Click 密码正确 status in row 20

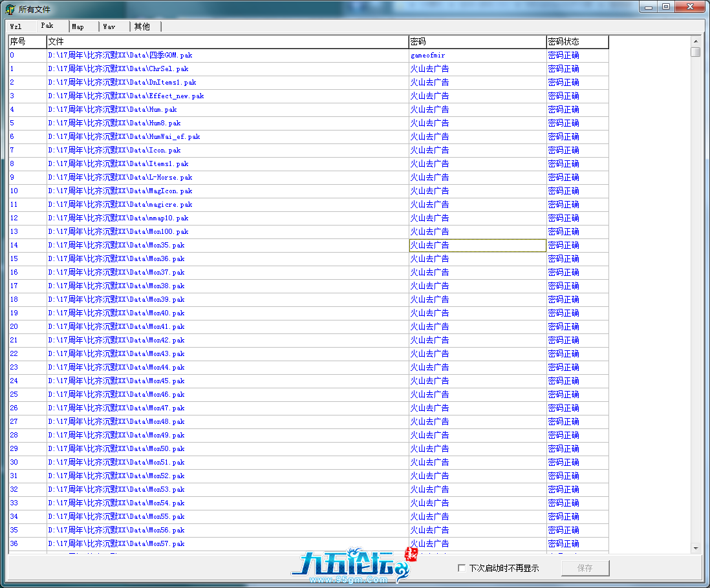tap(578, 326)
